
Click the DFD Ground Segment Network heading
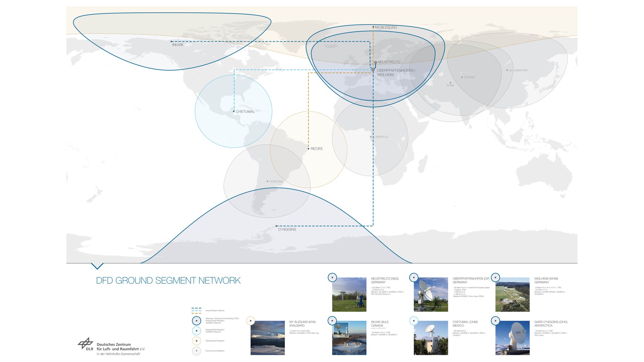click(168, 281)
